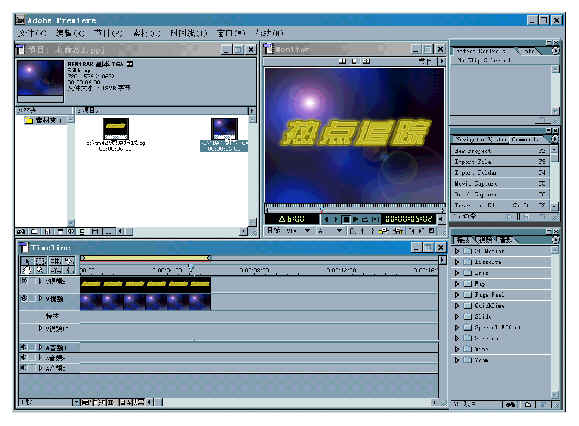Expand the QuickTime transitions folder
Viewport: 579px width, 426px height.
pos(457,306)
